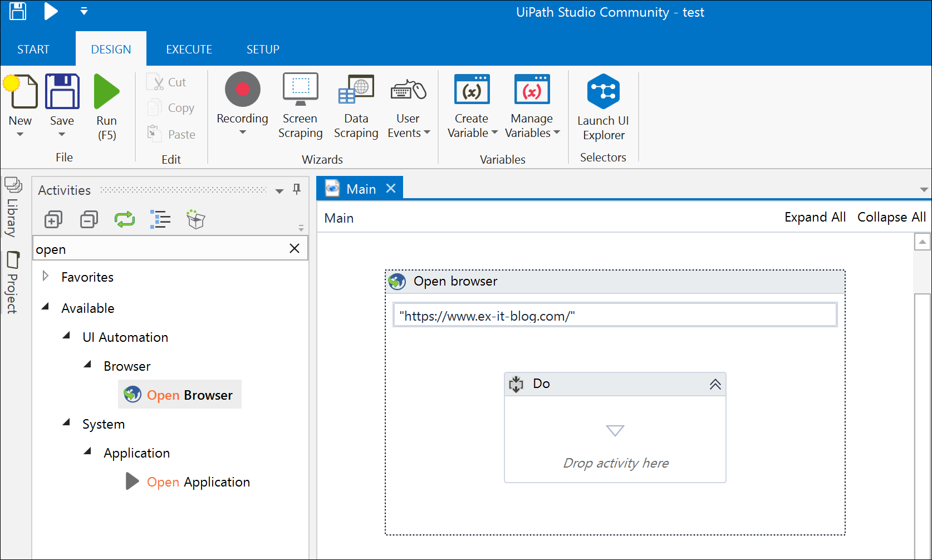Open the Create Variable dropdown arrow
The width and height of the screenshot is (932, 560).
494,132
